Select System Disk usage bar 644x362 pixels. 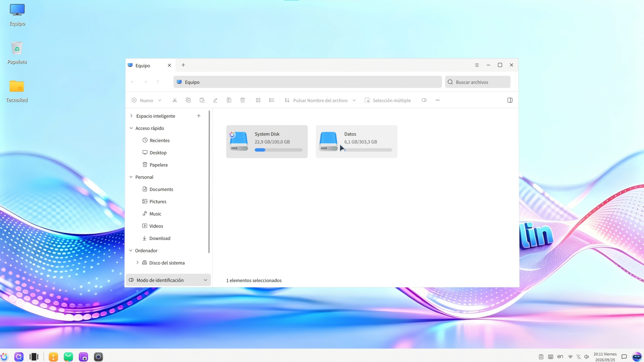278,150
